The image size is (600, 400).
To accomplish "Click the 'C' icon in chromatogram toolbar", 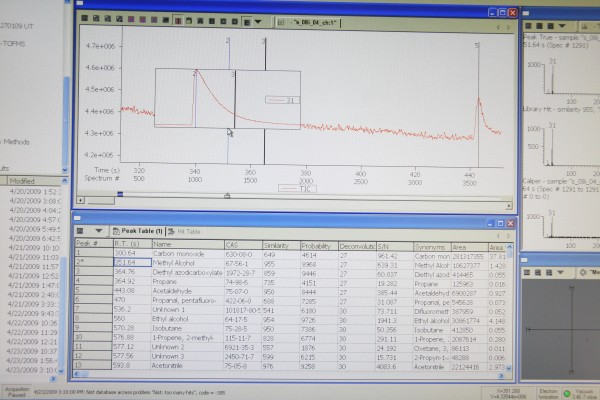I will click(223, 21).
